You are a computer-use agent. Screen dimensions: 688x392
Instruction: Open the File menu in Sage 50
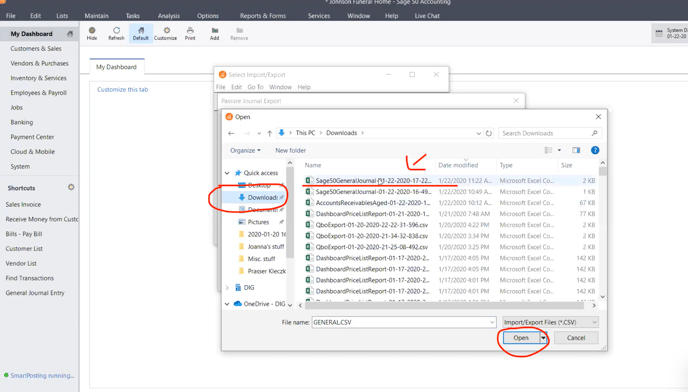(x=11, y=16)
